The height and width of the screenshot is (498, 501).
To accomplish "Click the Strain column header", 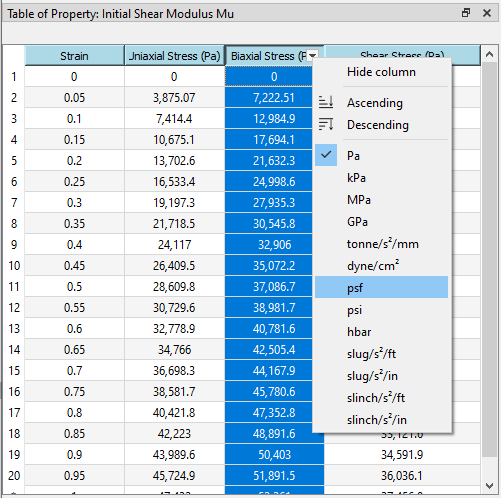I will (x=74, y=56).
